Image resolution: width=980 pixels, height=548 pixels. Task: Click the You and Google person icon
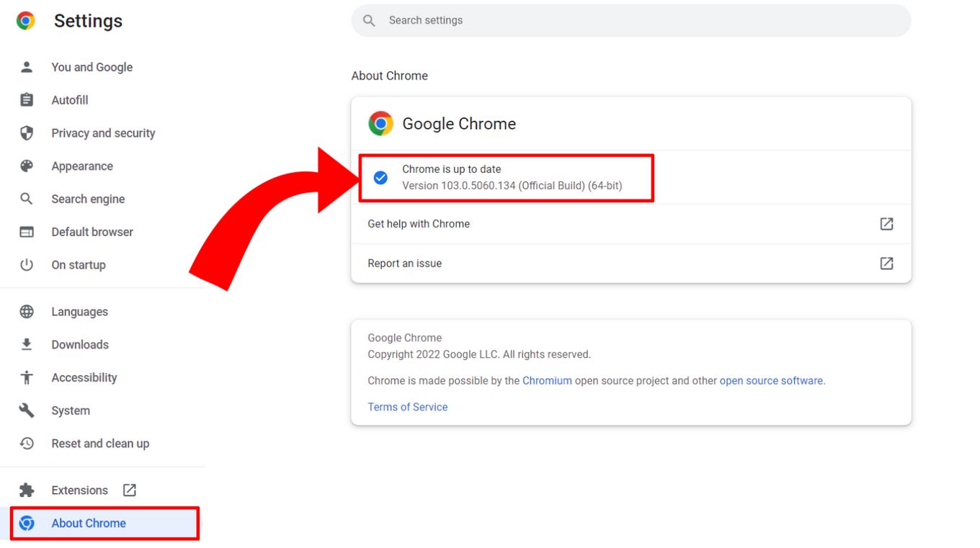pyautogui.click(x=27, y=66)
